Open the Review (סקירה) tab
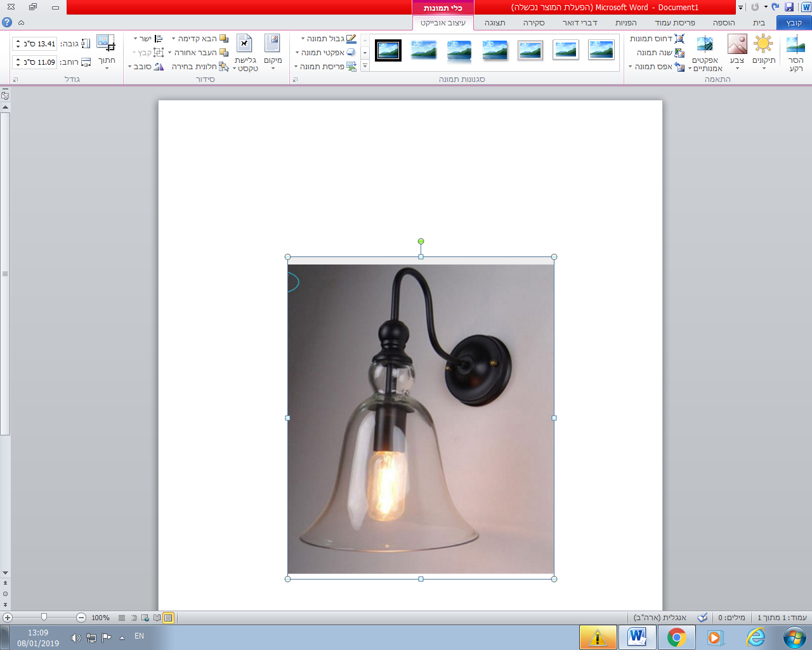This screenshot has width=812, height=650. pyautogui.click(x=534, y=23)
